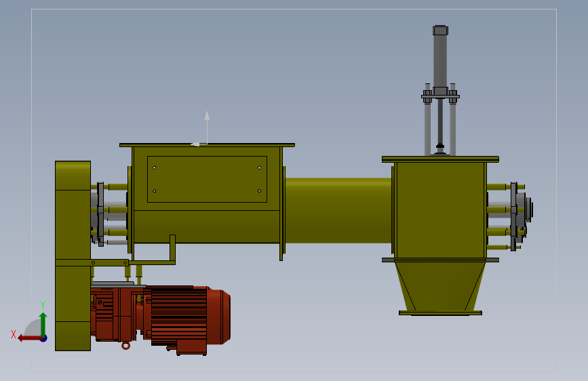This screenshot has height=381, width=588.
Task: Select the cylindrical conveyor tube between housings
Action: (x=338, y=210)
